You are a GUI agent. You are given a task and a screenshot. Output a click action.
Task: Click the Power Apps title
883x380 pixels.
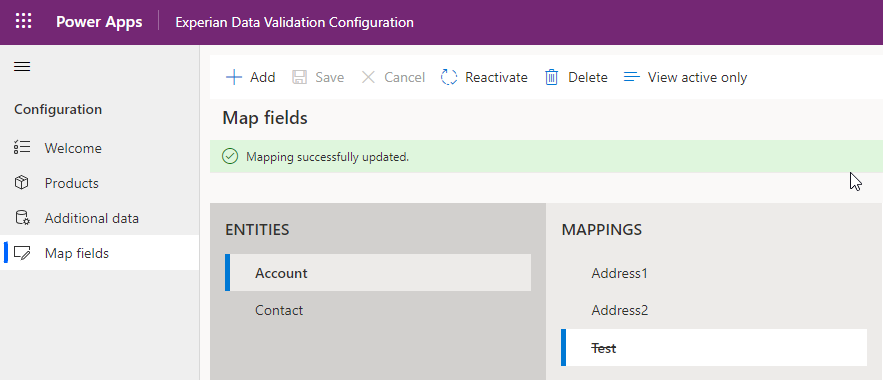99,22
